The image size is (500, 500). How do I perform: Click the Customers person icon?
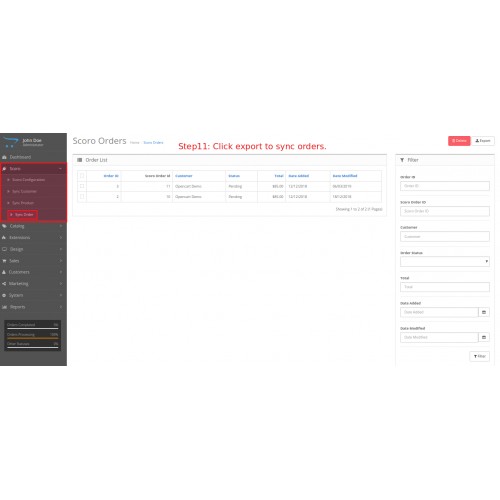click(4, 272)
